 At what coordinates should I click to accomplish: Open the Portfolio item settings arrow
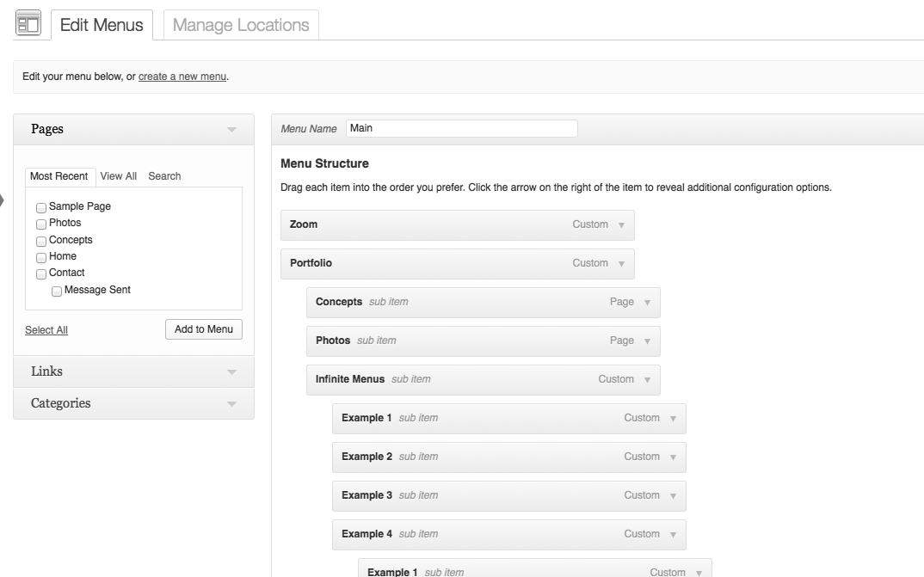621,264
